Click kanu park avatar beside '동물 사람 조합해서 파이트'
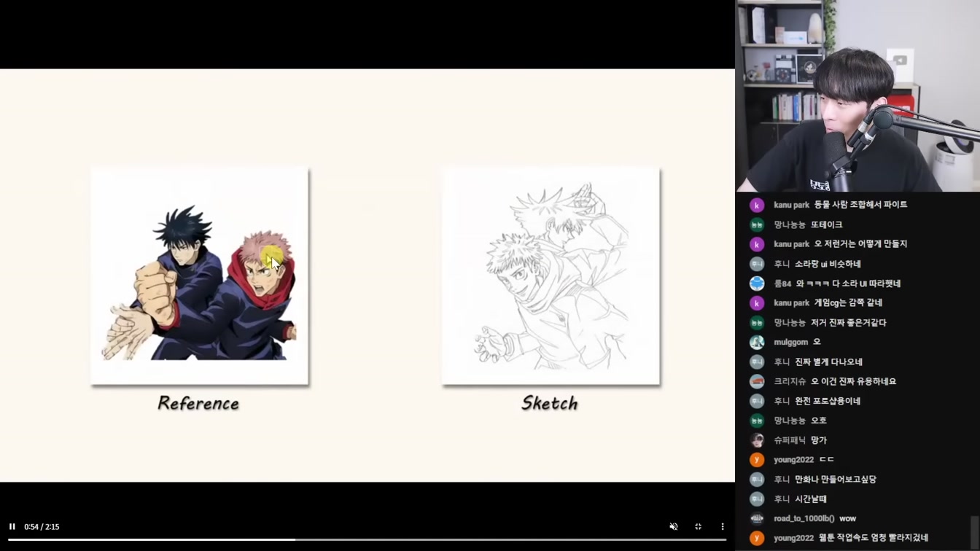This screenshot has width=980, height=551. (757, 205)
